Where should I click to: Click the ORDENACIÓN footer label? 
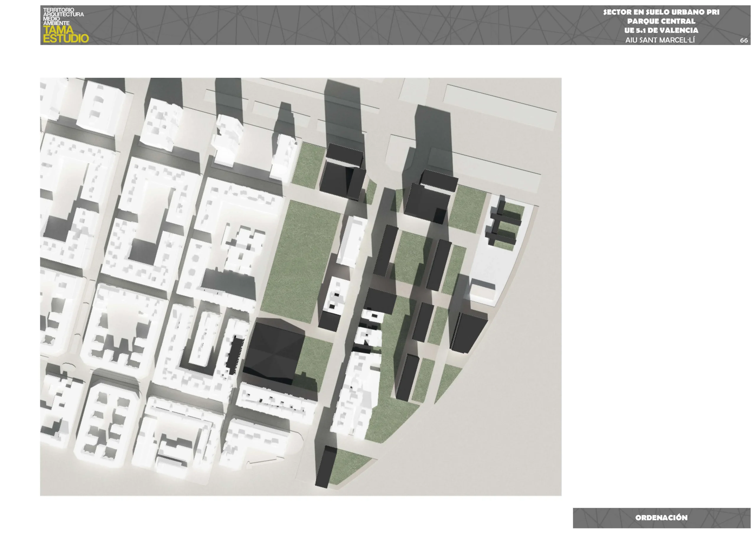(661, 518)
